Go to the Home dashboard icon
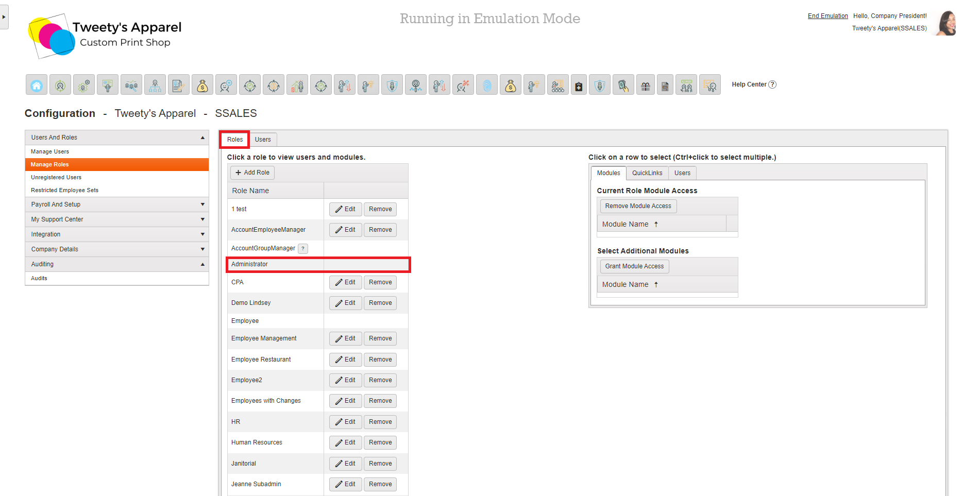 click(37, 84)
